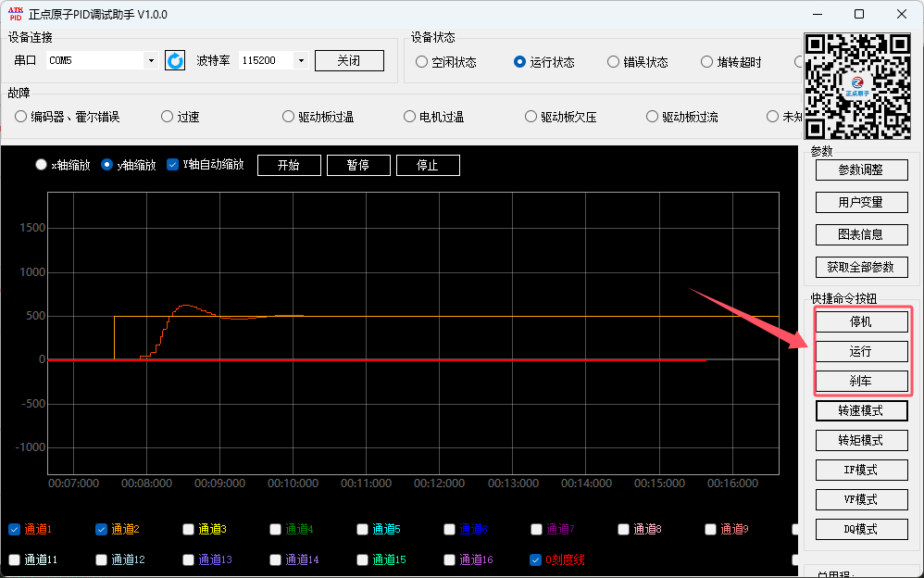This screenshot has width=924, height=578.
Task: Click the 刹车 quick command
Action: 862,381
